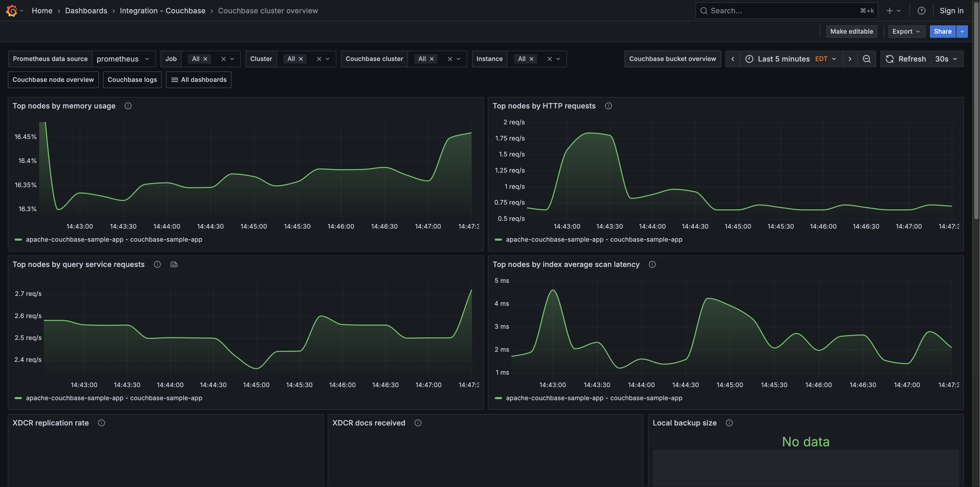This screenshot has width=980, height=487.
Task: Expand the plus menu chevron
Action: click(898, 11)
